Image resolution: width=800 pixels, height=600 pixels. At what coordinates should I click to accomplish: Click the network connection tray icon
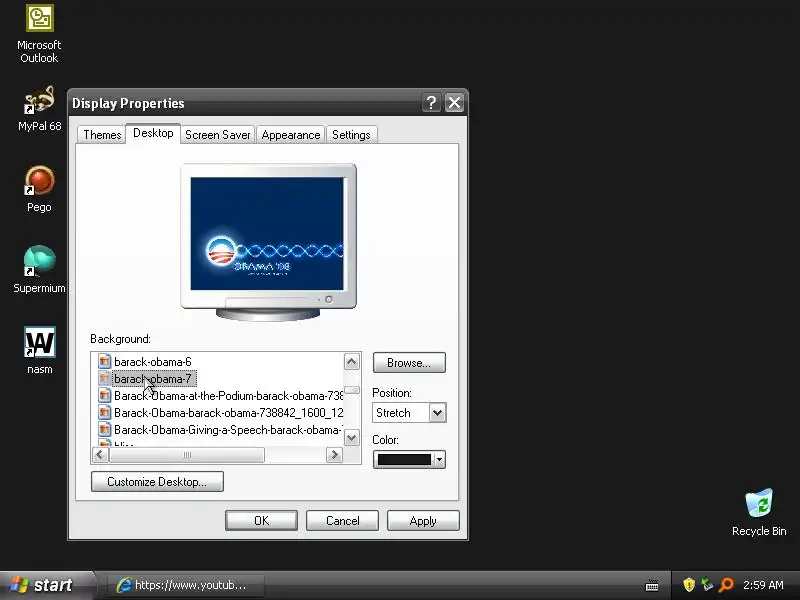pyautogui.click(x=707, y=585)
